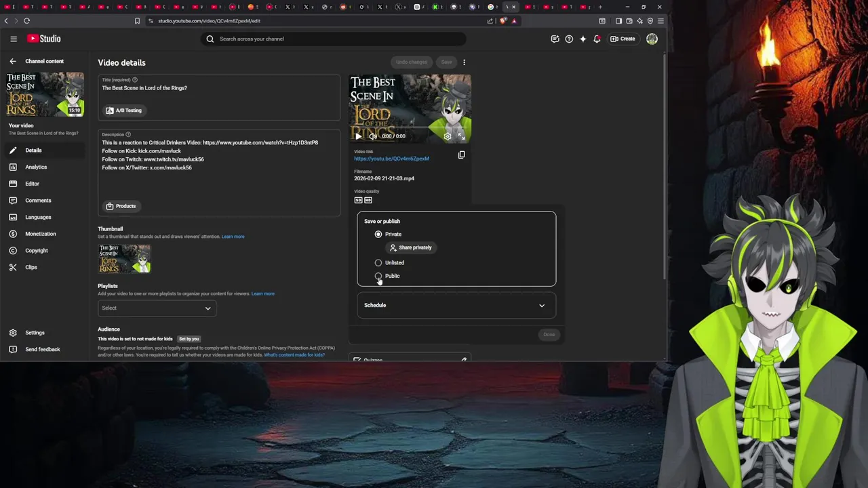Enter fullscreen on the video preview
This screenshot has width=868, height=488.
(461, 136)
